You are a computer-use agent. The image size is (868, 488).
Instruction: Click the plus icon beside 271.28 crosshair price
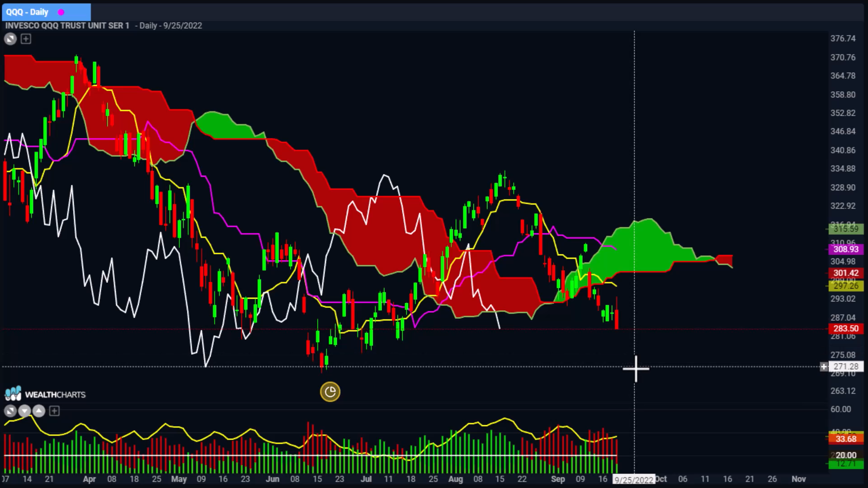824,367
